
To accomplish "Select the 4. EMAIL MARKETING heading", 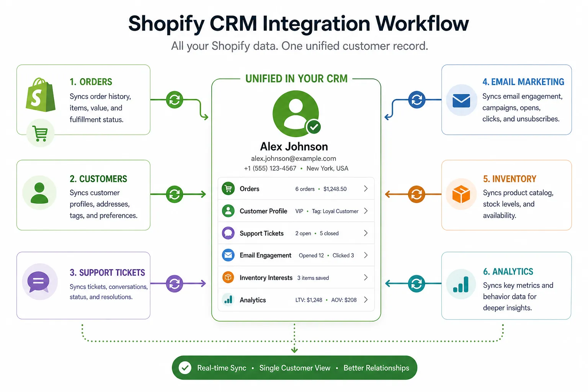I will coord(523,82).
